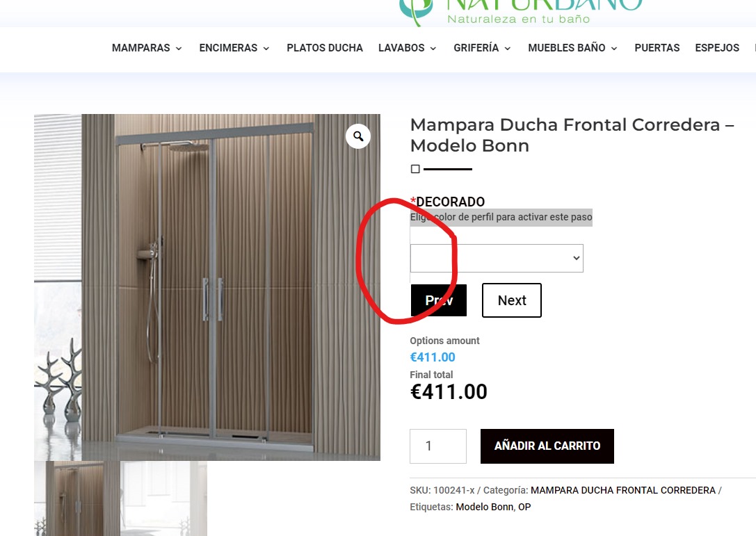Click AÑADIR AL CARRITO button
The image size is (756, 536).
(547, 446)
